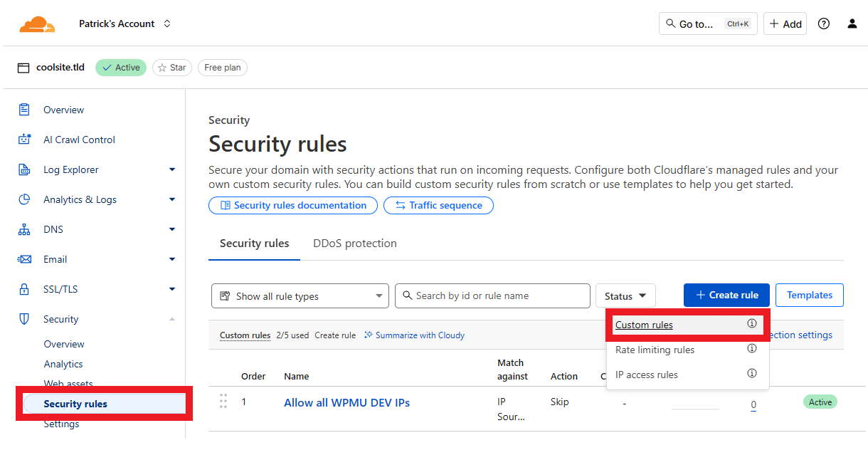Open the Allow all WPMU DEV IPs rule
Viewport: 868px width, 455px height.
(x=346, y=402)
